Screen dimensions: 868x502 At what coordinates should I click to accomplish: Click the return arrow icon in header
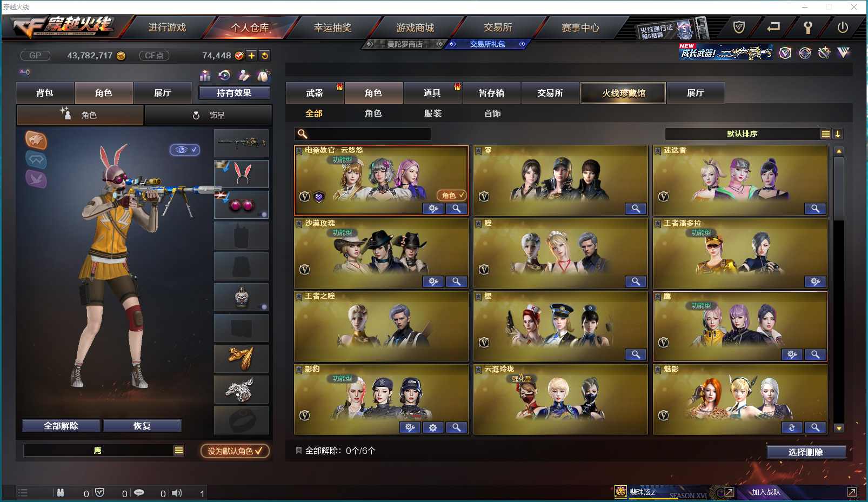pyautogui.click(x=773, y=26)
